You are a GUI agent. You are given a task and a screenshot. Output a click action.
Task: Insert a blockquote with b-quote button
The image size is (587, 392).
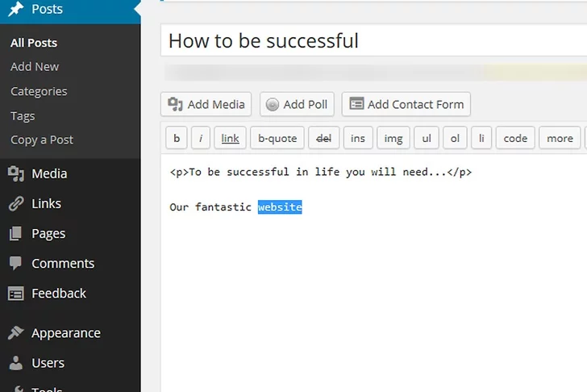tap(277, 138)
